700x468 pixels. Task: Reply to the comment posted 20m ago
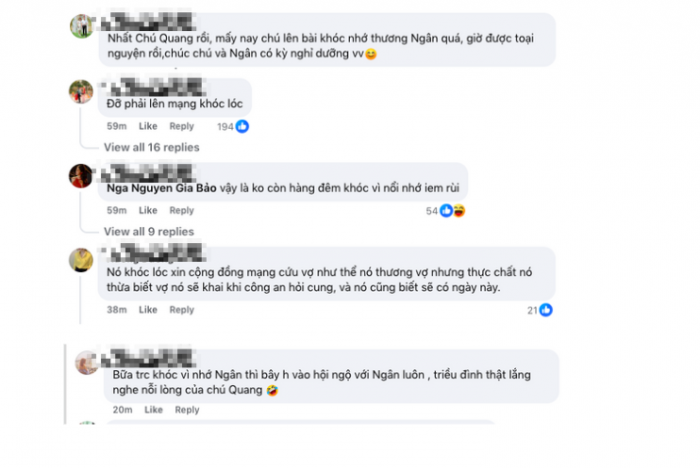[x=187, y=410]
